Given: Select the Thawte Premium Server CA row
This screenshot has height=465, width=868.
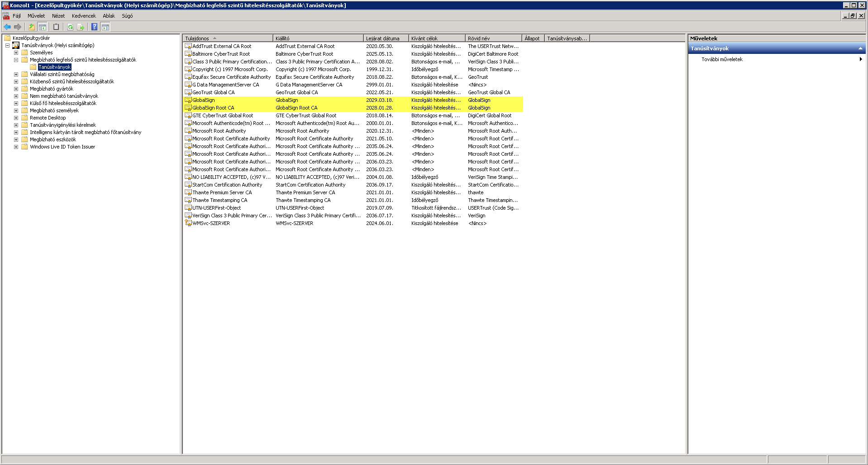Looking at the screenshot, I should pos(353,192).
